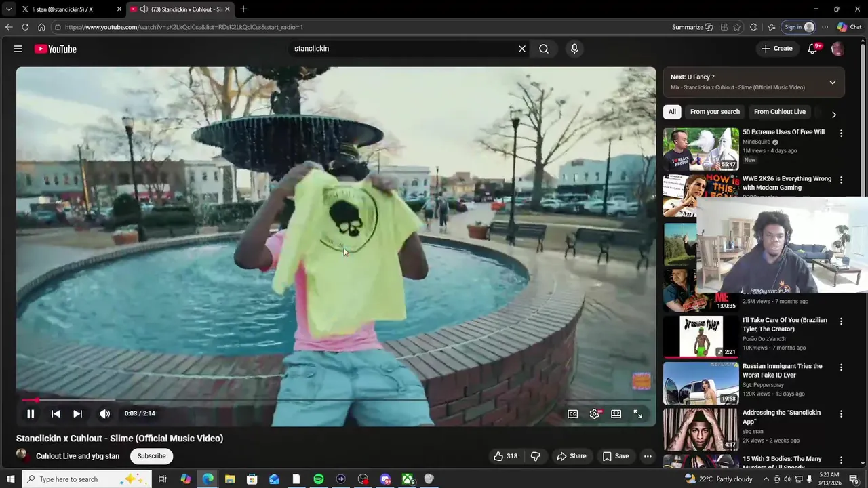Skip to the next video
868x488 pixels.
point(78,414)
